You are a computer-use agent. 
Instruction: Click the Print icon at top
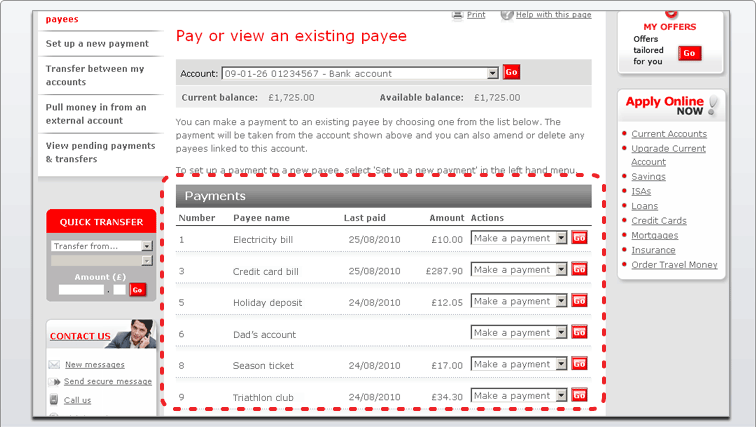458,15
